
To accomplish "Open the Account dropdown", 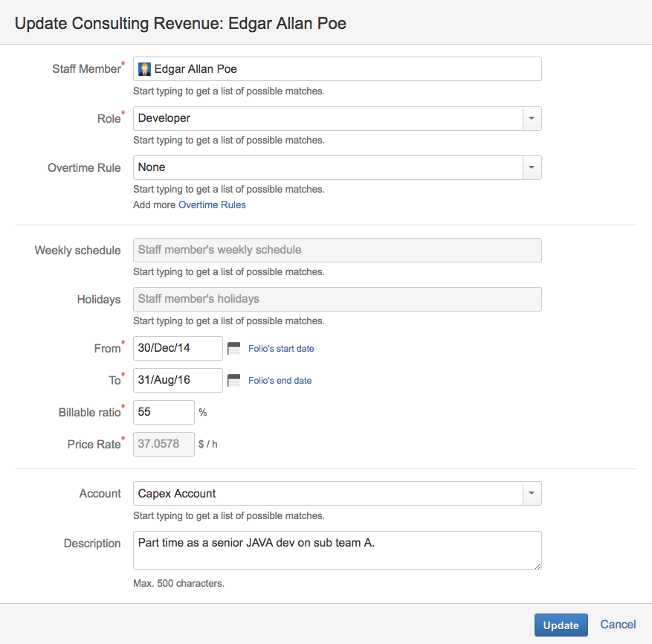I will (x=532, y=493).
